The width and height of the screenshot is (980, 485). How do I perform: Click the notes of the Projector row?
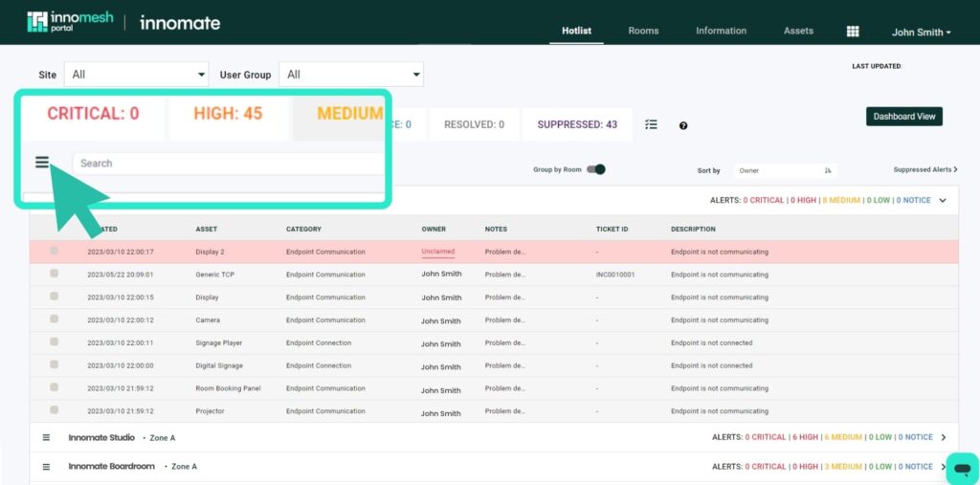pyautogui.click(x=505, y=411)
